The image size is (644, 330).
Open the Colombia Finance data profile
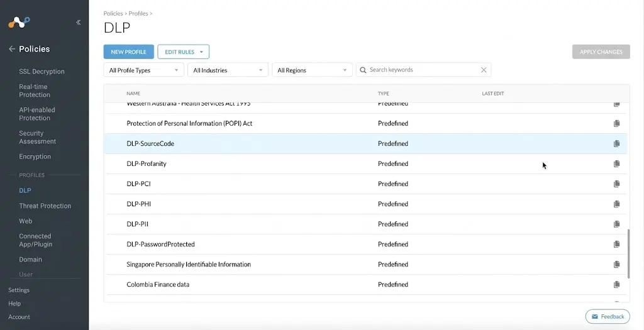point(158,285)
